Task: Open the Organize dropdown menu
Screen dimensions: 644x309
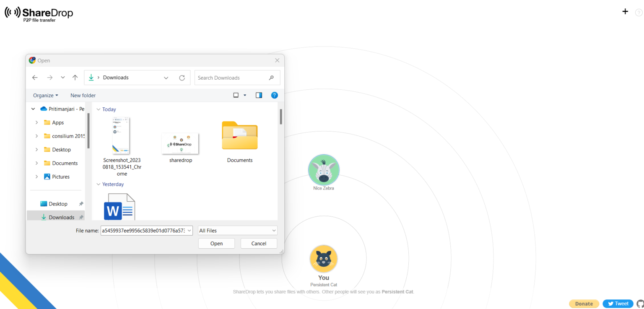Action: [45, 95]
